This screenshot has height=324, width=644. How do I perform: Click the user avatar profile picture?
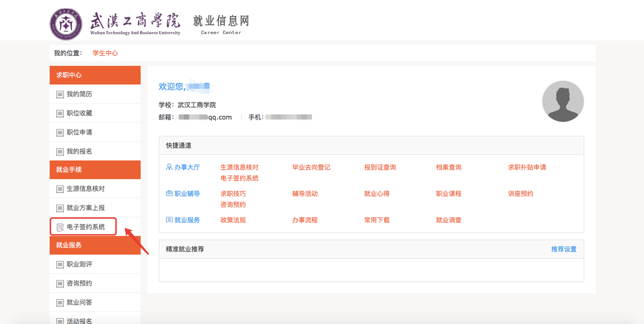(562, 102)
